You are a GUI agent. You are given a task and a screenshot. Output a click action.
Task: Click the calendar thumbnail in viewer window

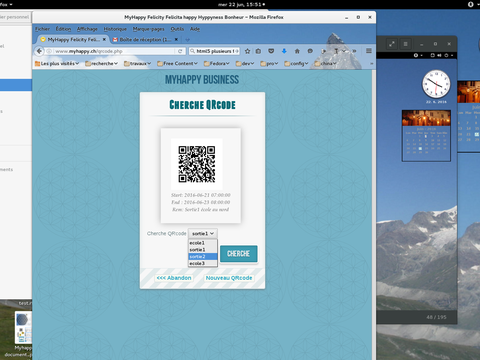[x=426, y=135]
